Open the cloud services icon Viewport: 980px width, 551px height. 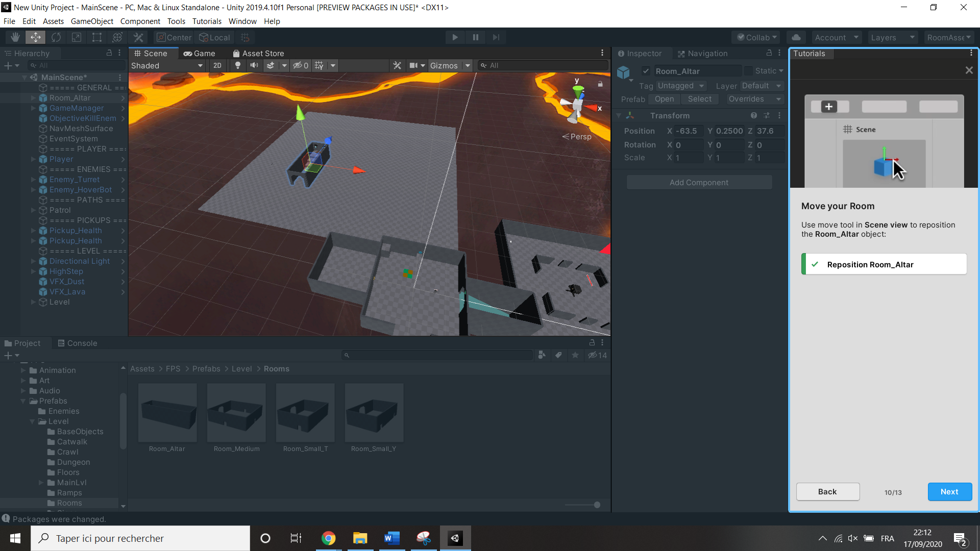[x=796, y=37]
